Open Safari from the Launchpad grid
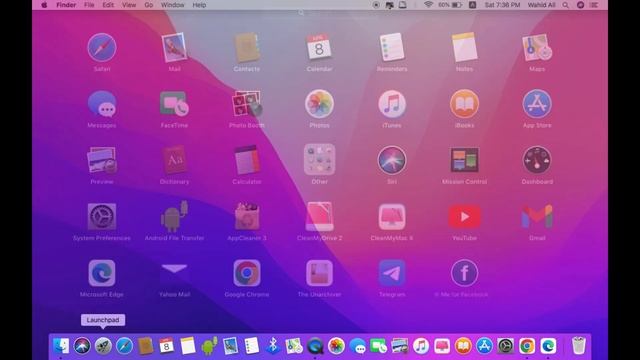The height and width of the screenshot is (360, 640). (x=102, y=47)
